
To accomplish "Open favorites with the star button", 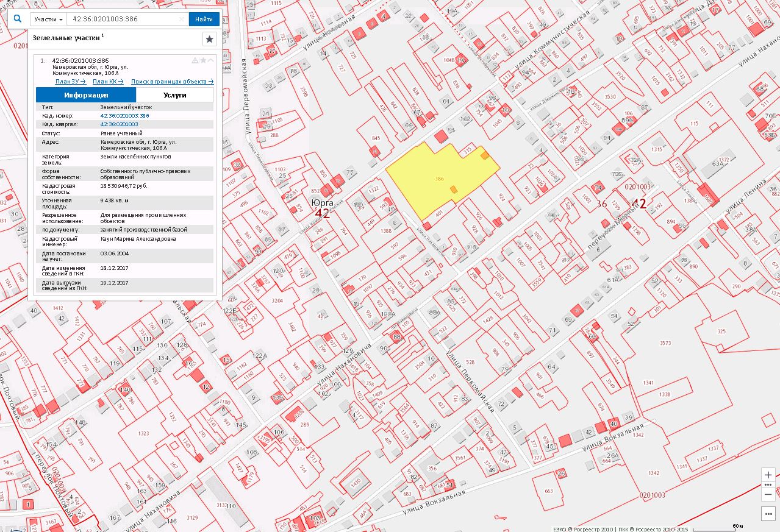I will [x=210, y=39].
